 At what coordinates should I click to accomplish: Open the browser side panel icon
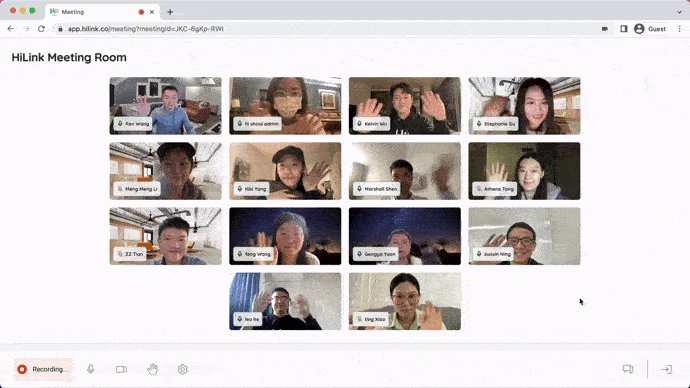pos(624,29)
